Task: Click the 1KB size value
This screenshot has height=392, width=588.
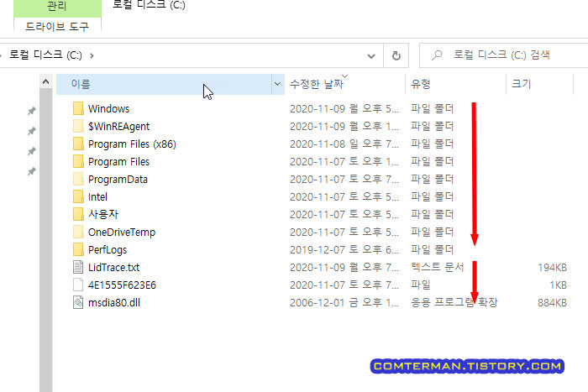Action: (x=558, y=285)
